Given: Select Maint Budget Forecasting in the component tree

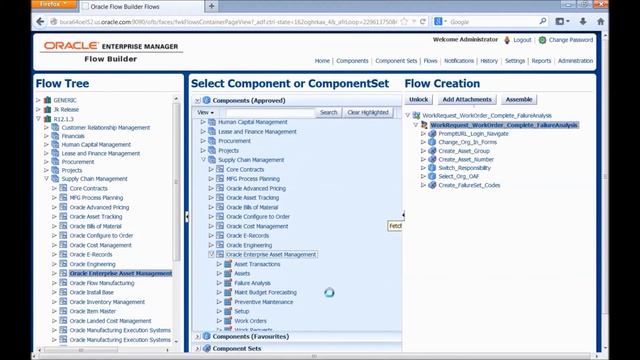Looking at the screenshot, I should (265, 292).
